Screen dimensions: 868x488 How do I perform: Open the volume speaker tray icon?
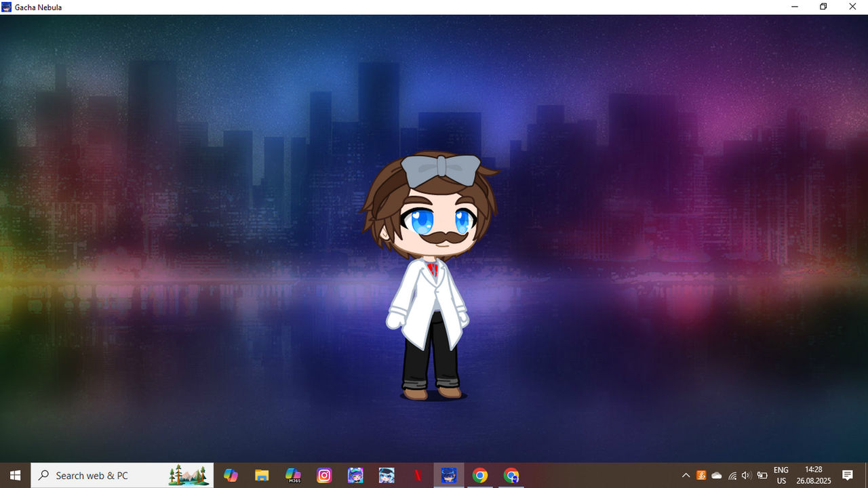pyautogui.click(x=747, y=475)
